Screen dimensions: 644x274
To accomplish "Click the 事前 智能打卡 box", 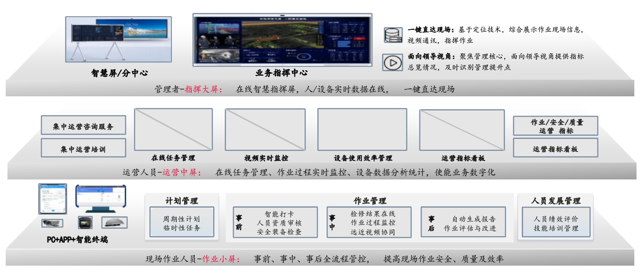I will (275, 222).
